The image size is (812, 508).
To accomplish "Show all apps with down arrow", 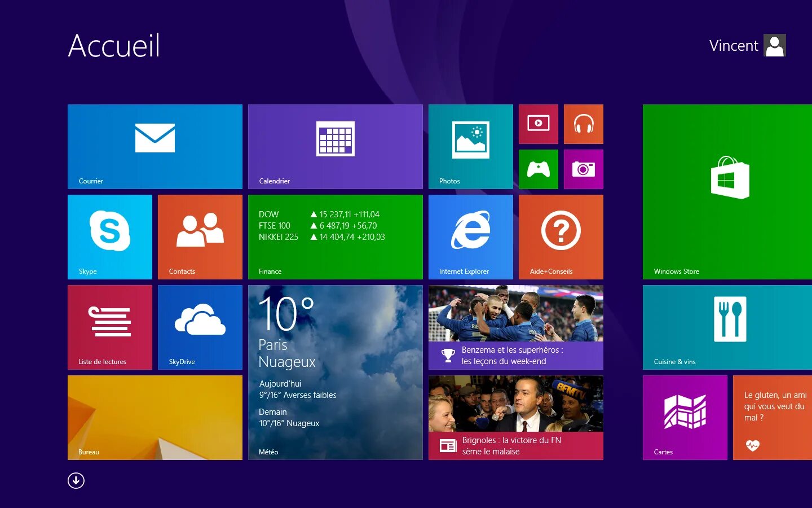I will [76, 480].
